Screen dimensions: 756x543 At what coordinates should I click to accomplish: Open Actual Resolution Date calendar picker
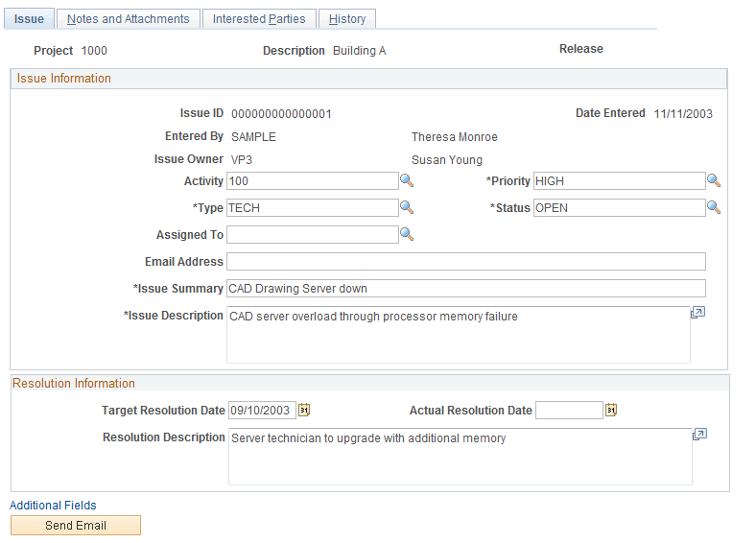[611, 410]
